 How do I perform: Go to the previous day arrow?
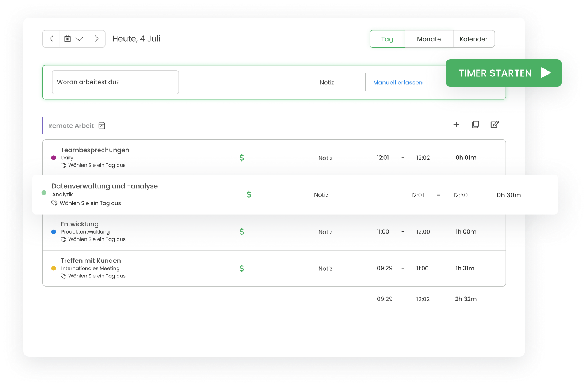click(x=51, y=39)
